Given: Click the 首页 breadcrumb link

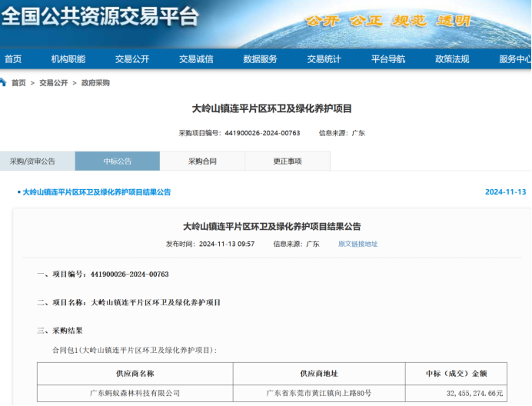Looking at the screenshot, I should point(18,83).
